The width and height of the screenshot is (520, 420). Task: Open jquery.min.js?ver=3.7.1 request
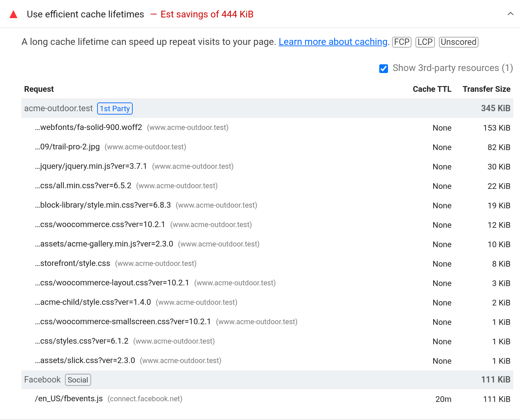tap(91, 166)
